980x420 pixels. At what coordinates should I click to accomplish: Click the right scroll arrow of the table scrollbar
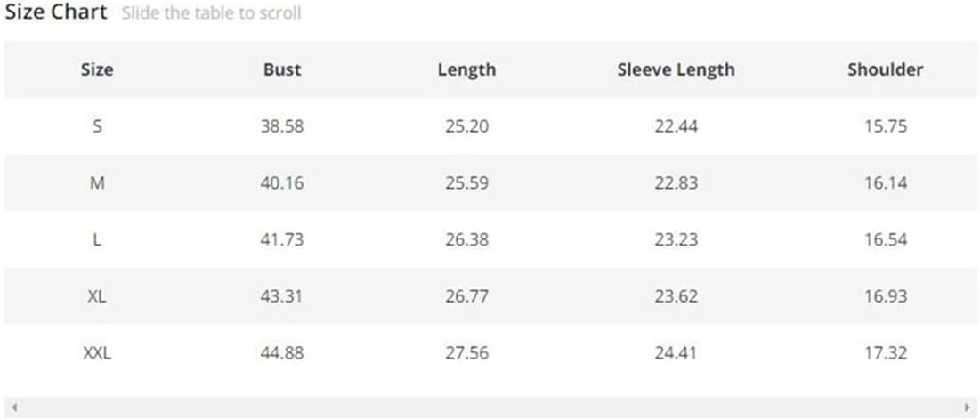(968, 407)
